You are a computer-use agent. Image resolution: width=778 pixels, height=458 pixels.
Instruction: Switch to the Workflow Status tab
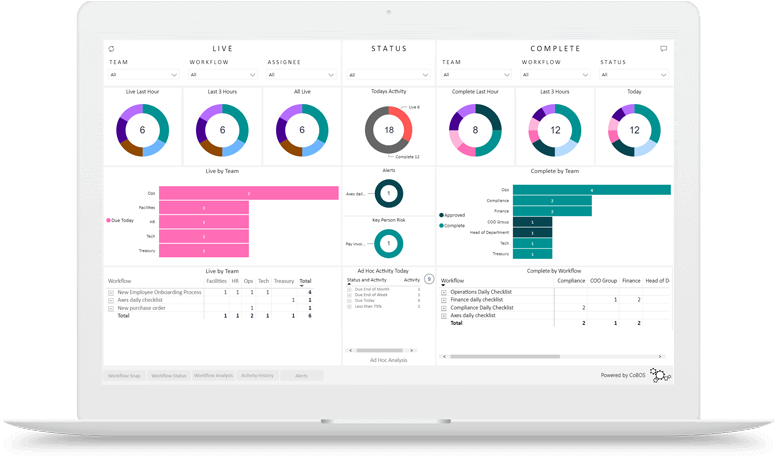[x=169, y=376]
